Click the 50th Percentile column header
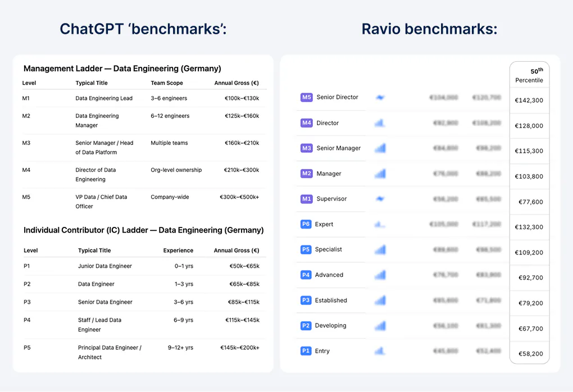The width and height of the screenshot is (573, 392). point(529,76)
